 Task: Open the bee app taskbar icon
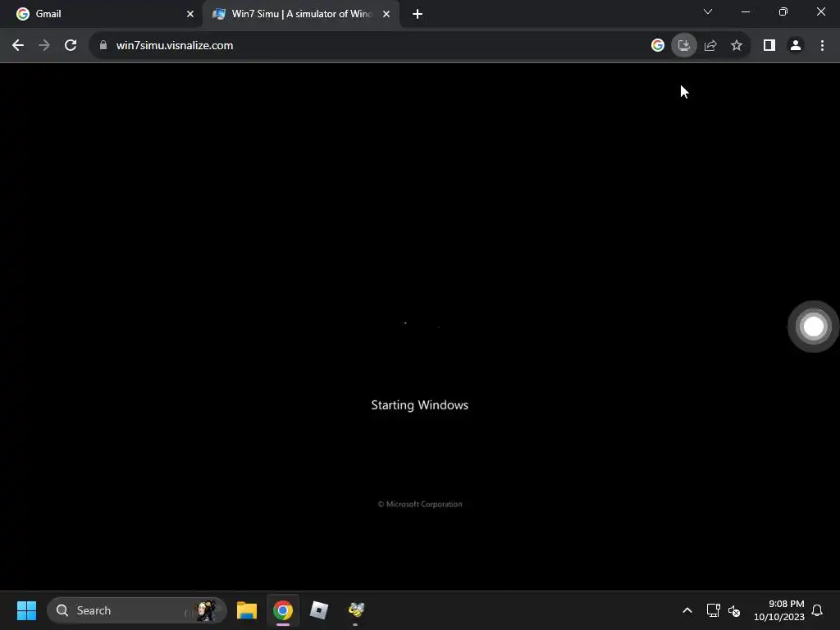click(x=356, y=610)
